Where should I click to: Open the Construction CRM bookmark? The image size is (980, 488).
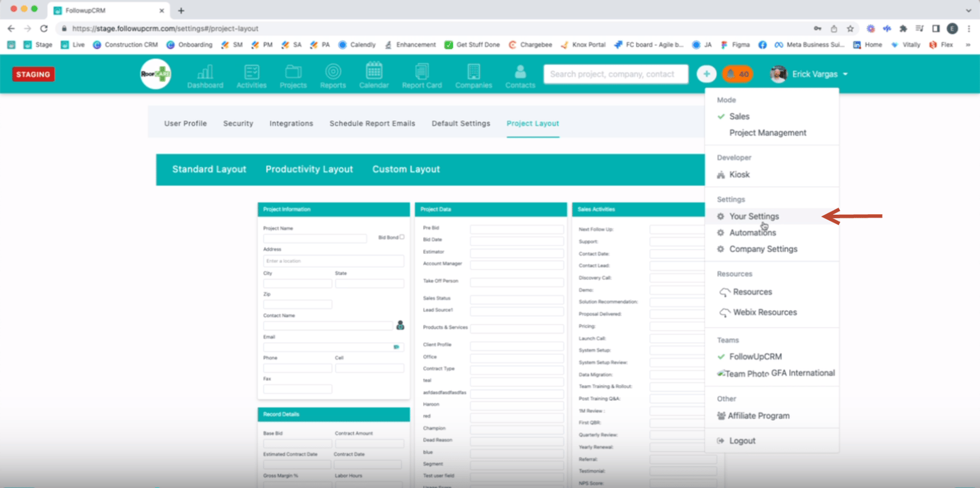(125, 44)
